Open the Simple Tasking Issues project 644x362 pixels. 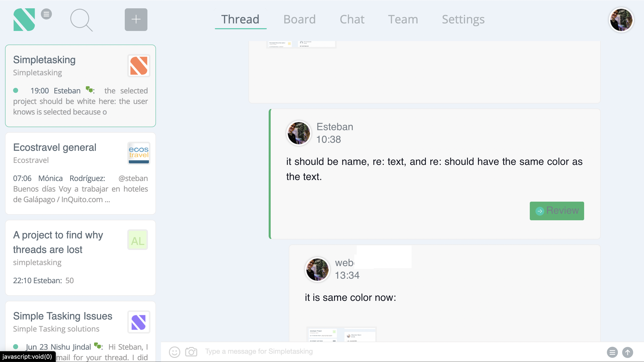pyautogui.click(x=80, y=331)
